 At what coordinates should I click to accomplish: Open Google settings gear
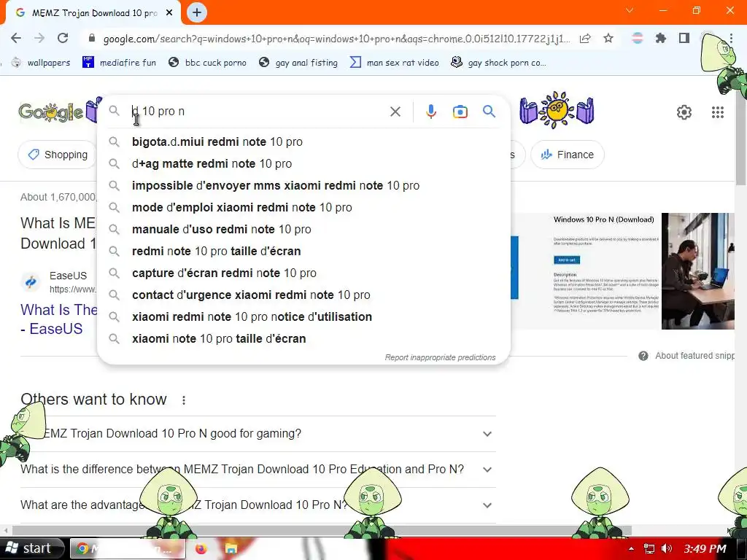point(684,112)
